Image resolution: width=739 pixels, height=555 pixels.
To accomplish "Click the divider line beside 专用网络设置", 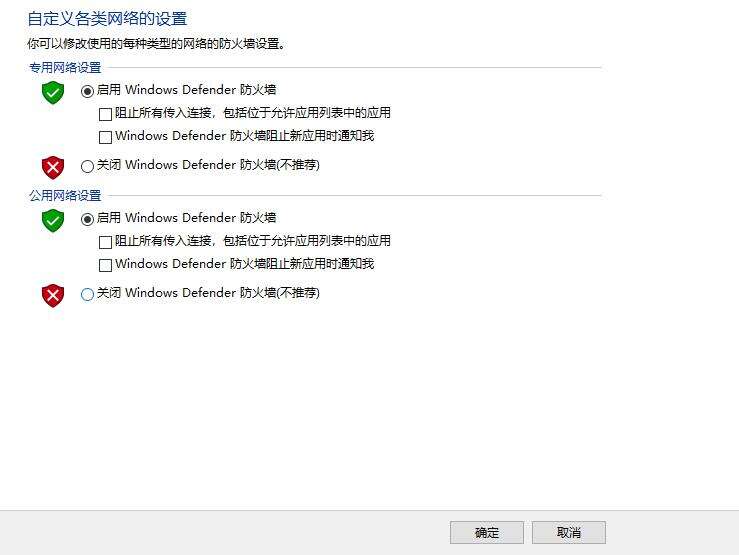I will coord(354,68).
